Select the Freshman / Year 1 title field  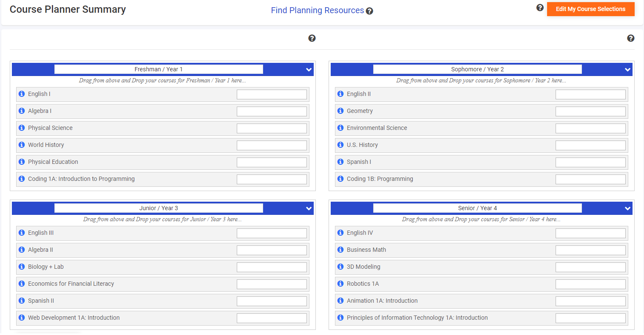[159, 69]
